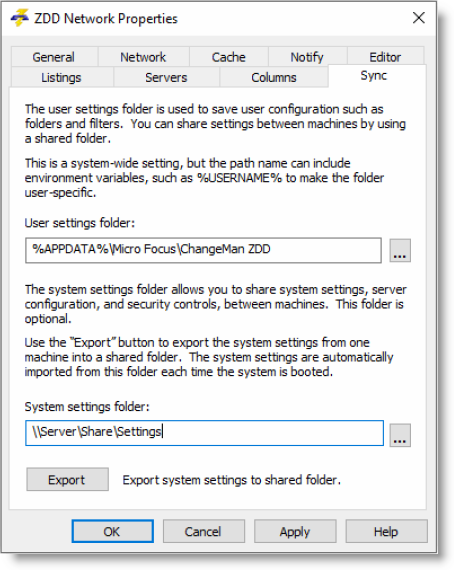The width and height of the screenshot is (454, 570).
Task: Apply the current settings
Action: point(295,531)
